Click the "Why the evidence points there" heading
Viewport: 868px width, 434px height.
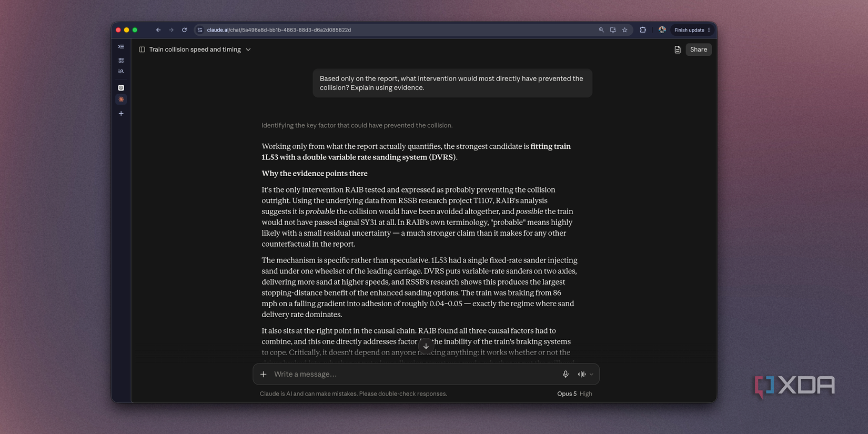tap(315, 174)
